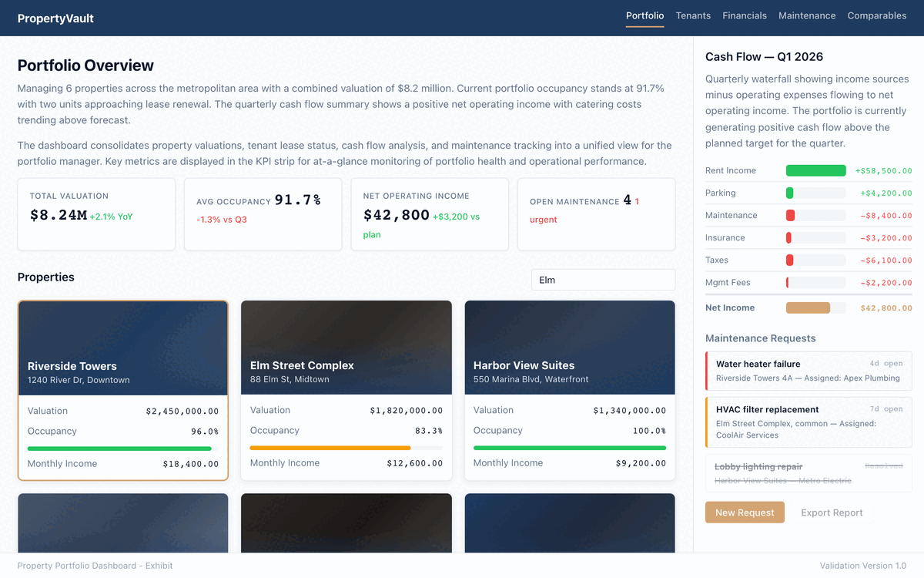Select the active Portfolio tab
The width and height of the screenshot is (924, 578).
point(644,15)
